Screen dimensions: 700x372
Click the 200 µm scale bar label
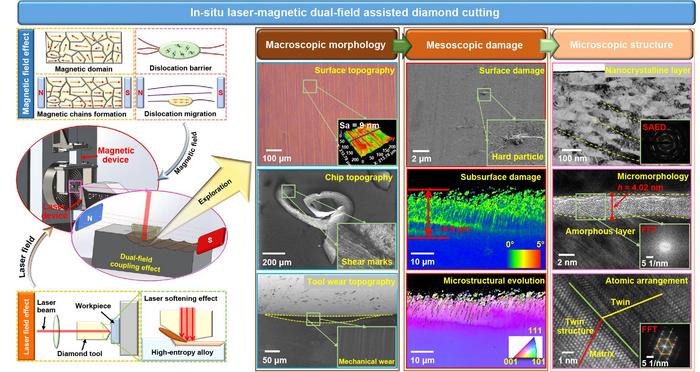tap(277, 262)
